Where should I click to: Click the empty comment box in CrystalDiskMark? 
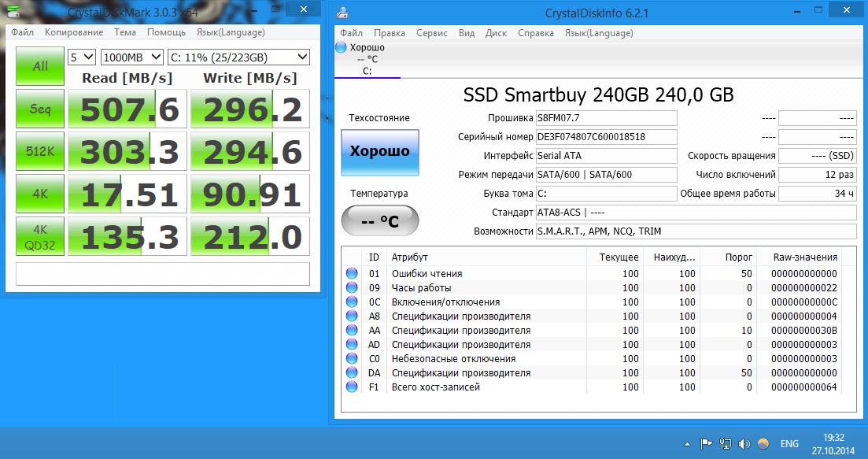point(163,274)
